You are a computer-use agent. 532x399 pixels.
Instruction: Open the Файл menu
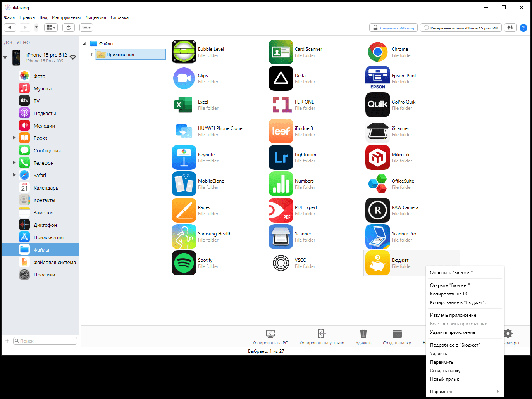(9, 17)
